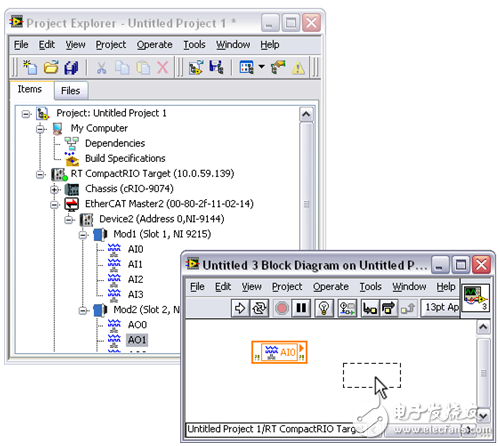
Task: Click vertical scrollbar thumb in Block Diagram
Action: pos(483,373)
